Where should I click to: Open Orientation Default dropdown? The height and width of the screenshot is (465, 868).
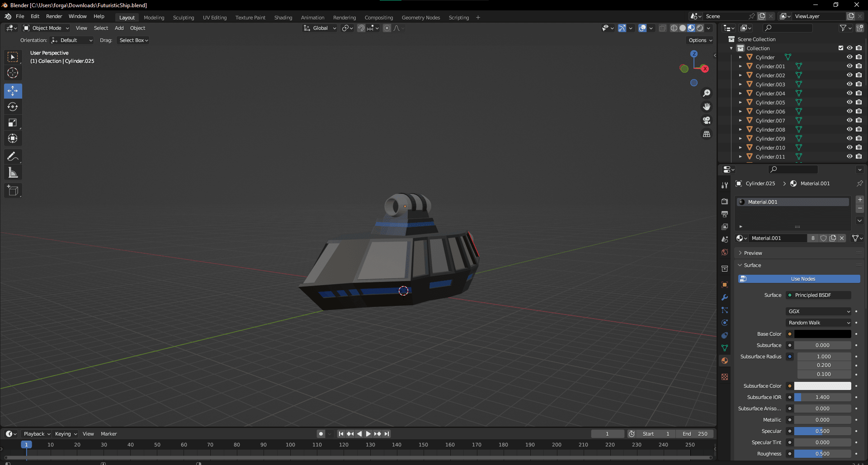pyautogui.click(x=71, y=40)
